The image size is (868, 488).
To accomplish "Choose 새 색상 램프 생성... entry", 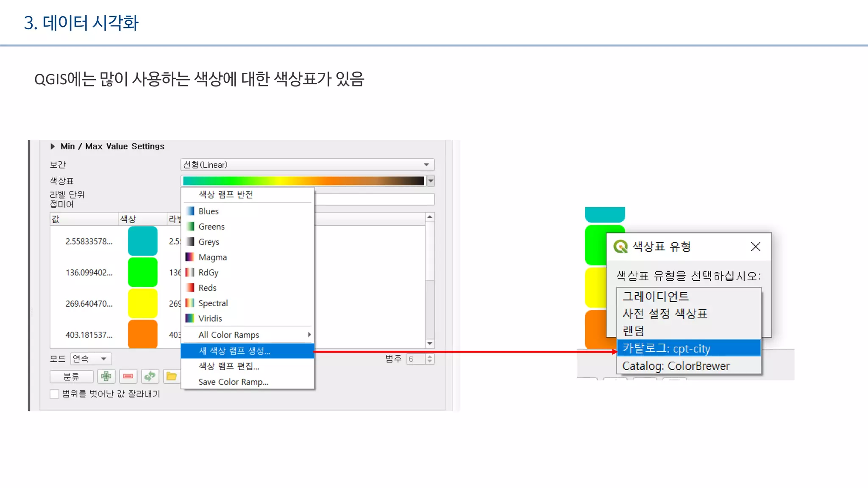I will click(248, 351).
